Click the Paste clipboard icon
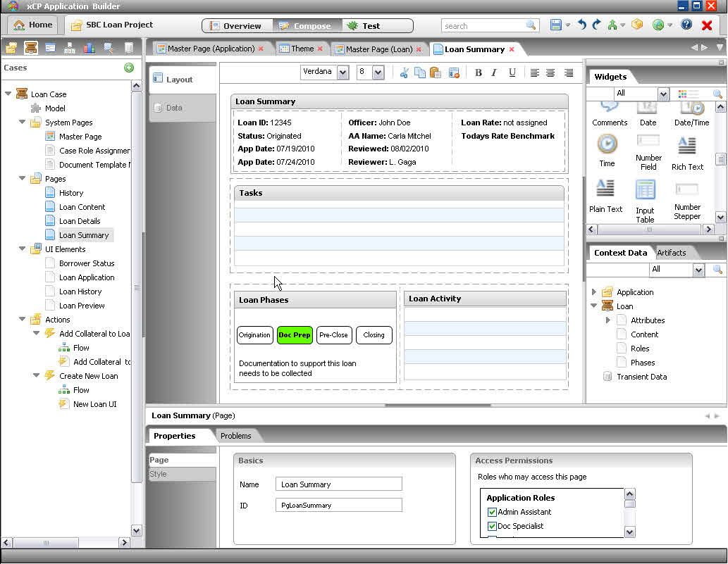Screen dimensions: 728x564 [x=436, y=73]
